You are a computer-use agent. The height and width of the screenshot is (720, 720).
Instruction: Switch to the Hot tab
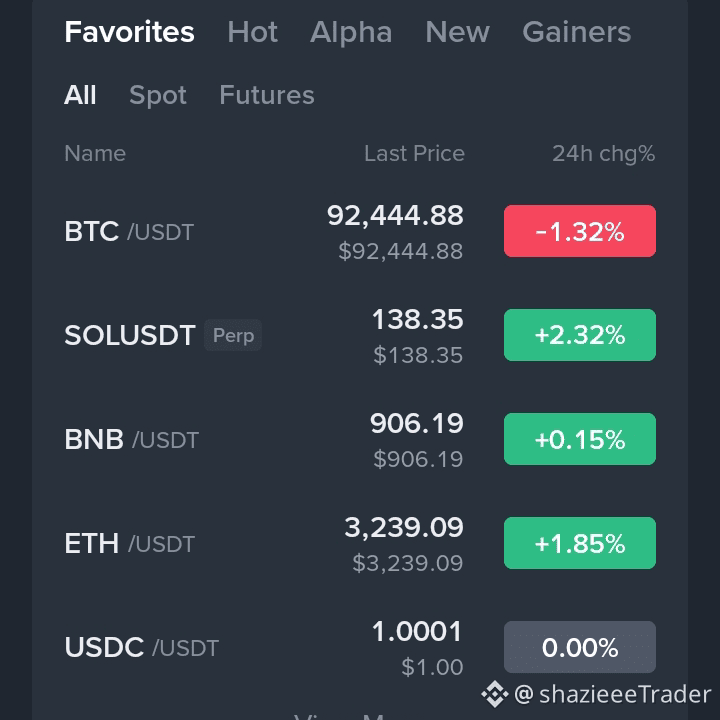pyautogui.click(x=253, y=32)
